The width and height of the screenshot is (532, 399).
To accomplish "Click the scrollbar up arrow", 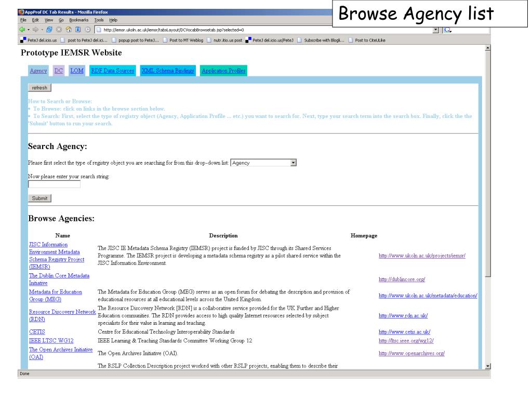I will (487, 48).
